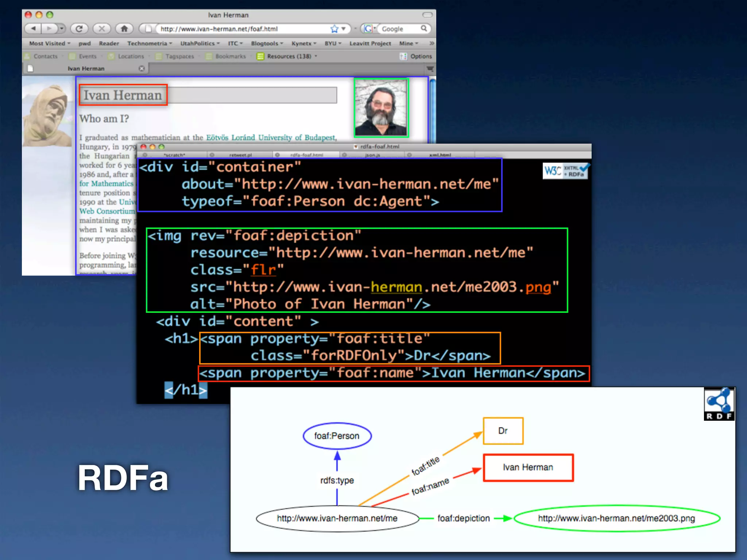Select the json.js editor tab
747x560 pixels.
tap(372, 155)
